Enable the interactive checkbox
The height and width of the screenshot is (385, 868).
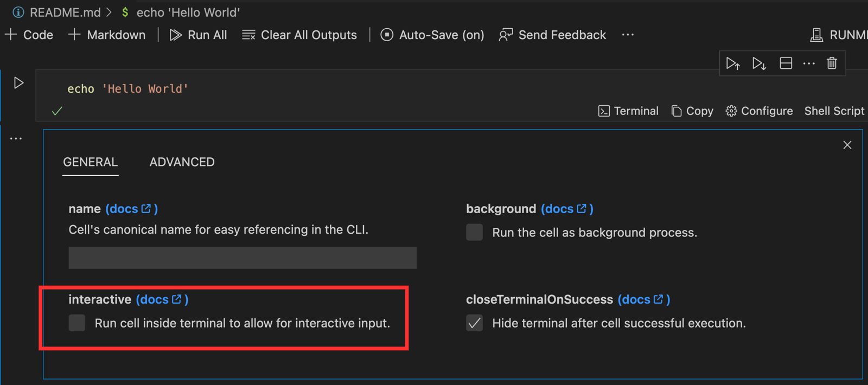(x=76, y=323)
